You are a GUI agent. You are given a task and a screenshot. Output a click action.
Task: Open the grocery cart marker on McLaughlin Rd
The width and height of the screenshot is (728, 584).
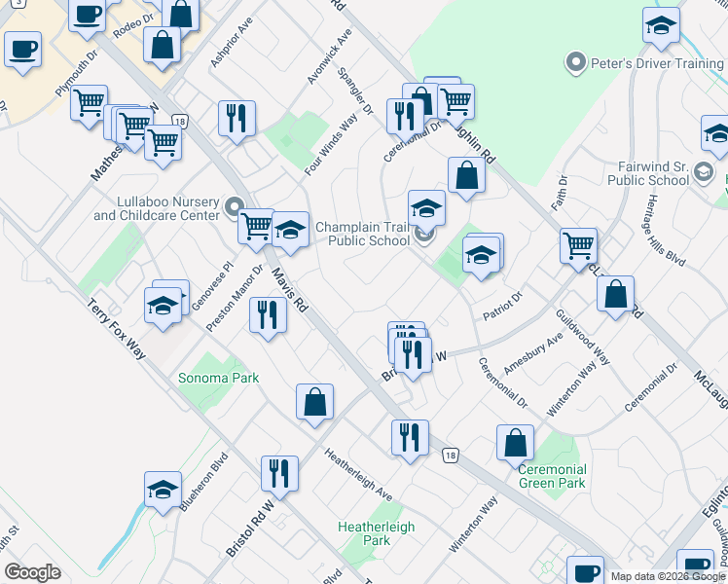click(x=455, y=102)
